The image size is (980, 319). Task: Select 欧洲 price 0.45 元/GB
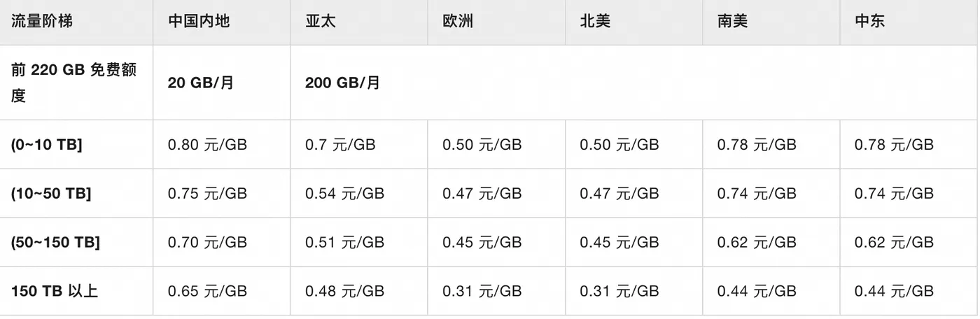click(x=482, y=243)
